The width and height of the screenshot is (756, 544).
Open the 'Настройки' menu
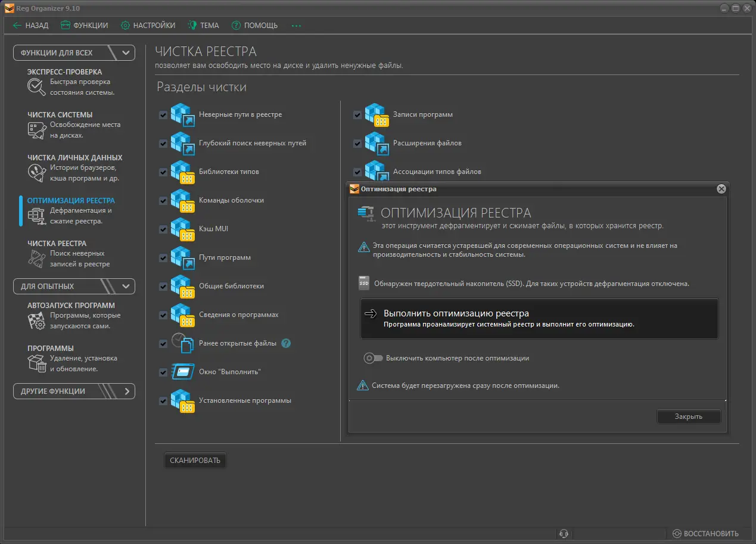click(148, 26)
